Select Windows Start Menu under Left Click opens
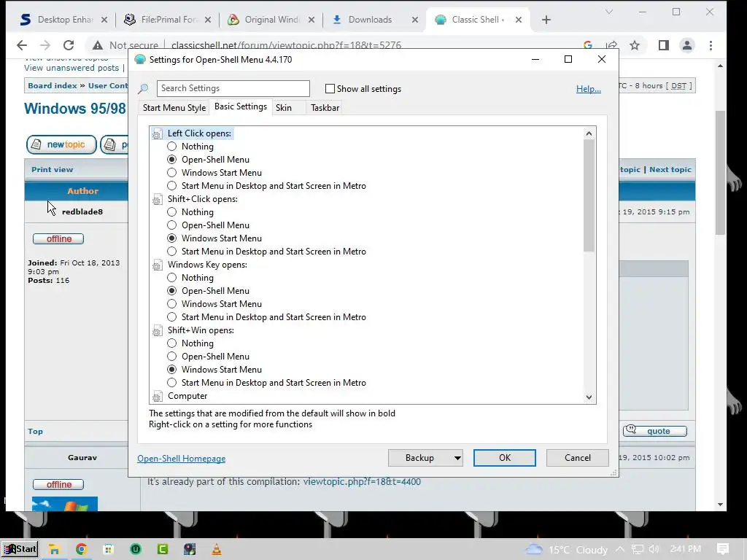This screenshot has width=747, height=560. 171,173
